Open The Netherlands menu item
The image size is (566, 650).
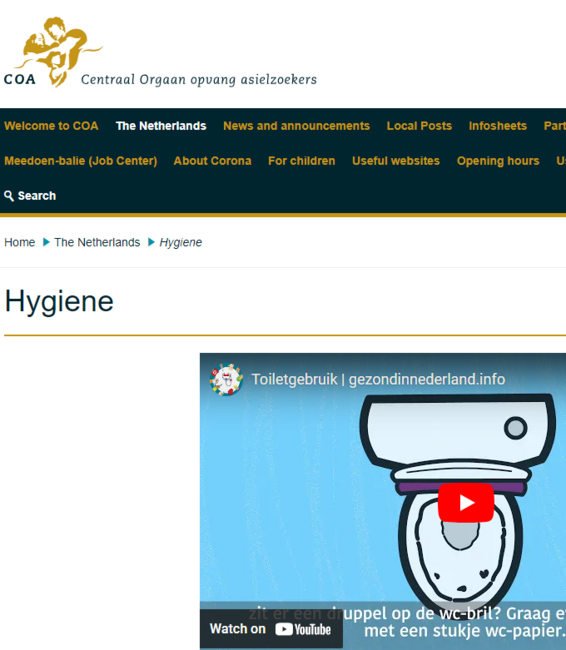[x=161, y=126]
